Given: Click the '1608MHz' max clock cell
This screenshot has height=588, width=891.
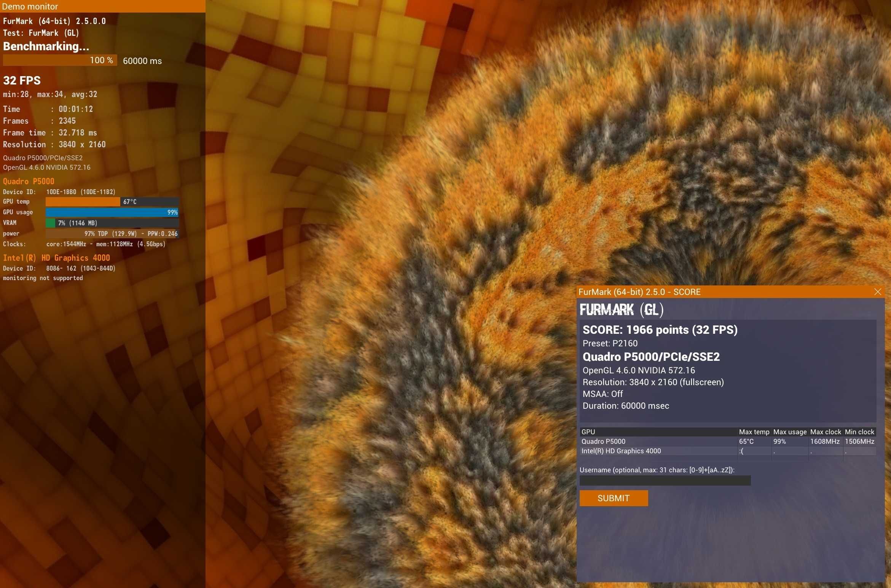Looking at the screenshot, I should pos(824,441).
